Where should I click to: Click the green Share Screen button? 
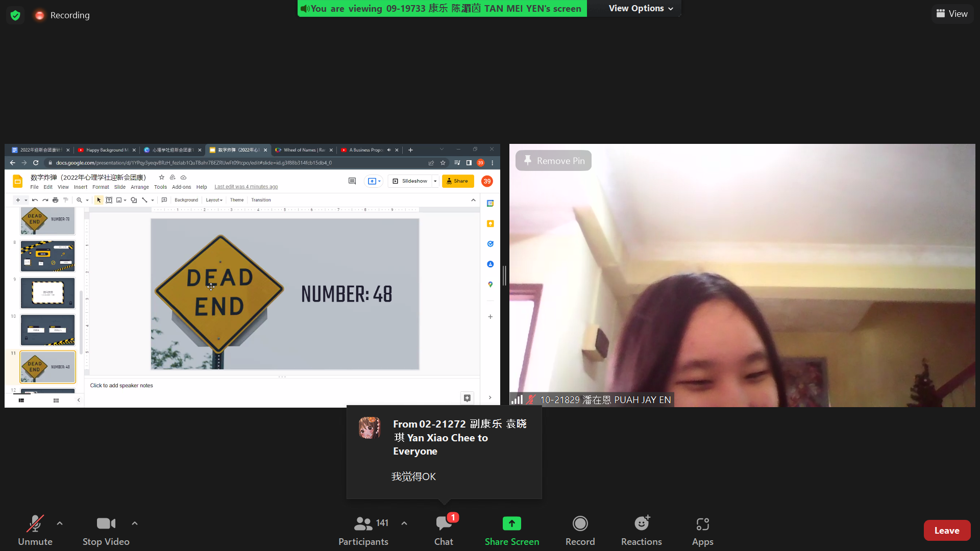coord(511,530)
